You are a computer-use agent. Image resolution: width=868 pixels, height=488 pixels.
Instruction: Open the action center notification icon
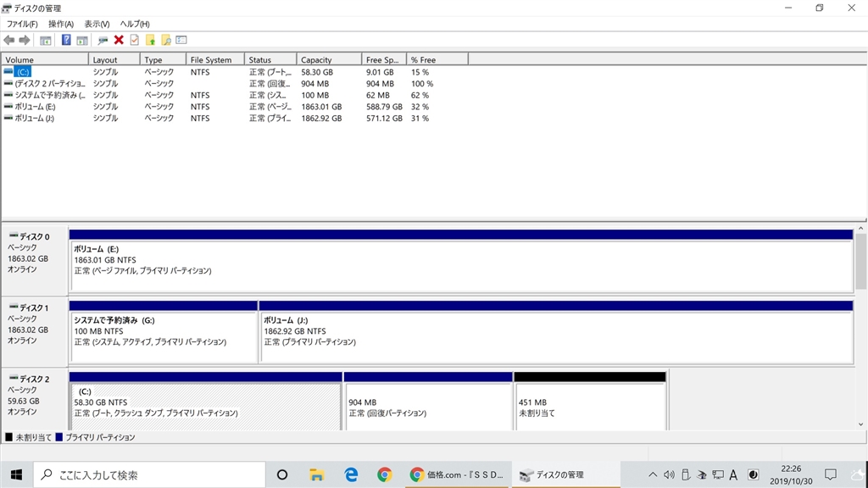[x=831, y=474]
